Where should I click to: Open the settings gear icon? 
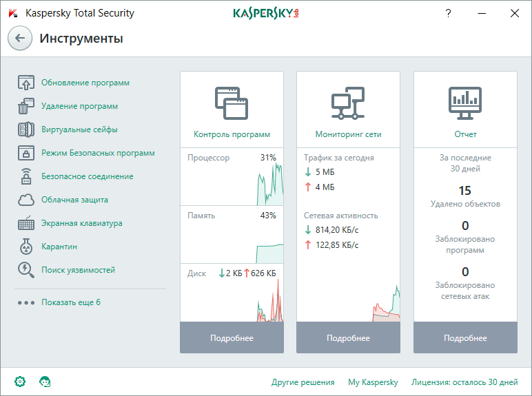(20, 382)
